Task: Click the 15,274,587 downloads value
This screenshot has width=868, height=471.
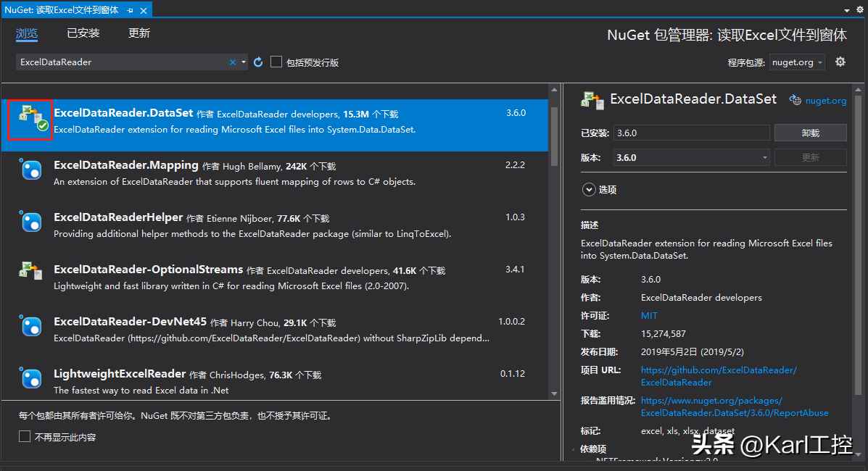Action: [x=664, y=334]
